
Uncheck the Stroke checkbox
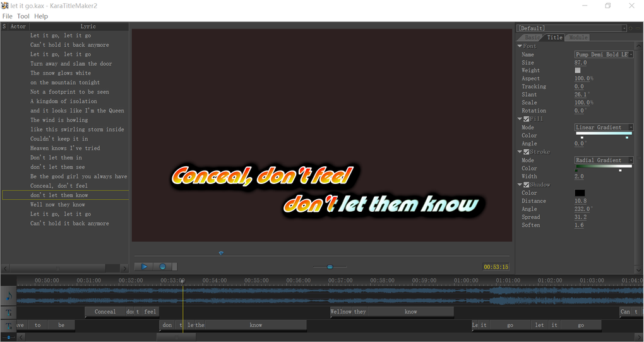tap(526, 152)
